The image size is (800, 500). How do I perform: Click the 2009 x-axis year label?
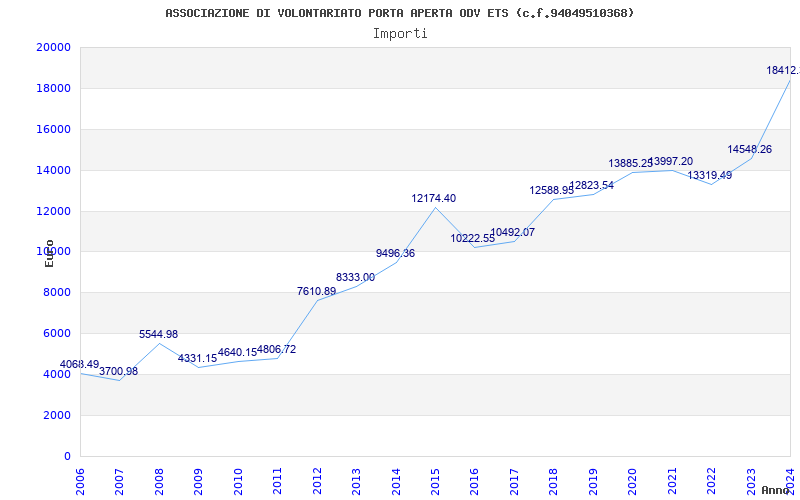[x=198, y=481]
